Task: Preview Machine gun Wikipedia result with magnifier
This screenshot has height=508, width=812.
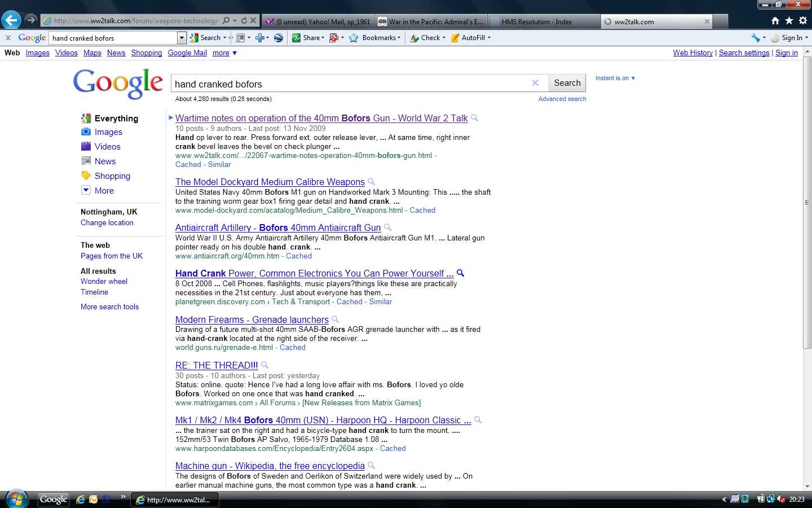Action: pos(372,466)
